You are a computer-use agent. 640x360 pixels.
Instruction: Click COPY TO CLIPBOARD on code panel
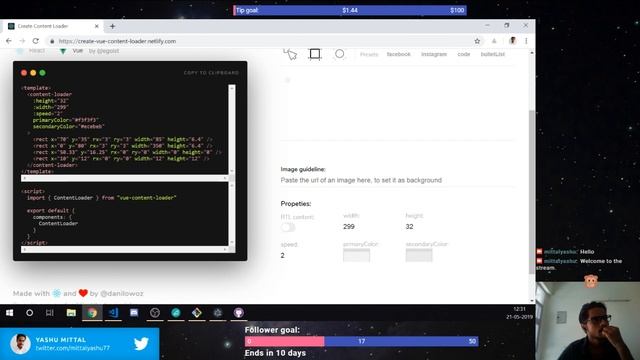click(x=211, y=73)
